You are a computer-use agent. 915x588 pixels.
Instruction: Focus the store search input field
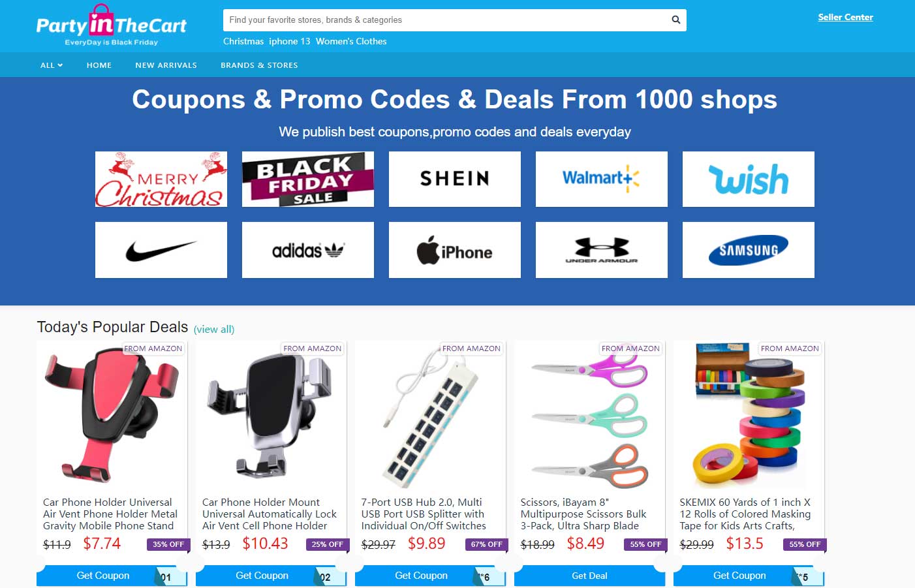[x=446, y=20]
